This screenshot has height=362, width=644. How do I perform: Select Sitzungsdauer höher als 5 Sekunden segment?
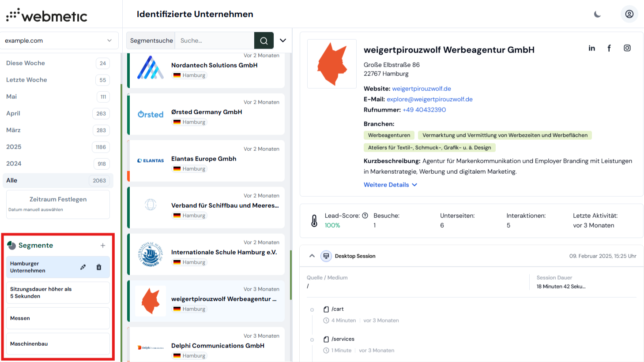(58, 293)
